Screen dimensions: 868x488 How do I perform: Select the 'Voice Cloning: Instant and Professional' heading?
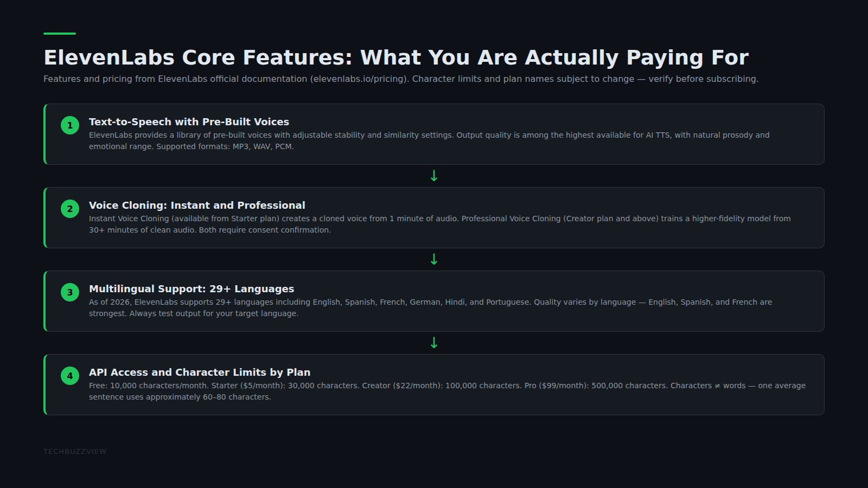tap(197, 206)
